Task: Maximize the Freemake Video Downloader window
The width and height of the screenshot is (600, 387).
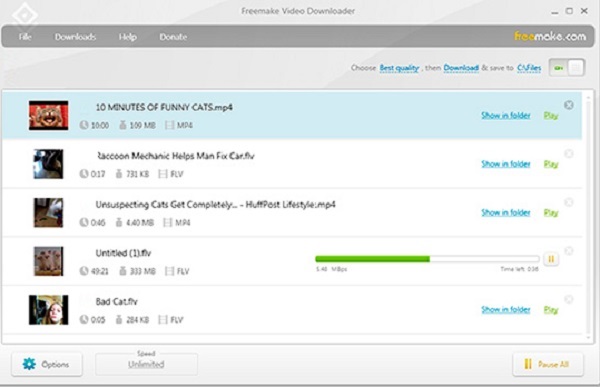Action: click(569, 11)
